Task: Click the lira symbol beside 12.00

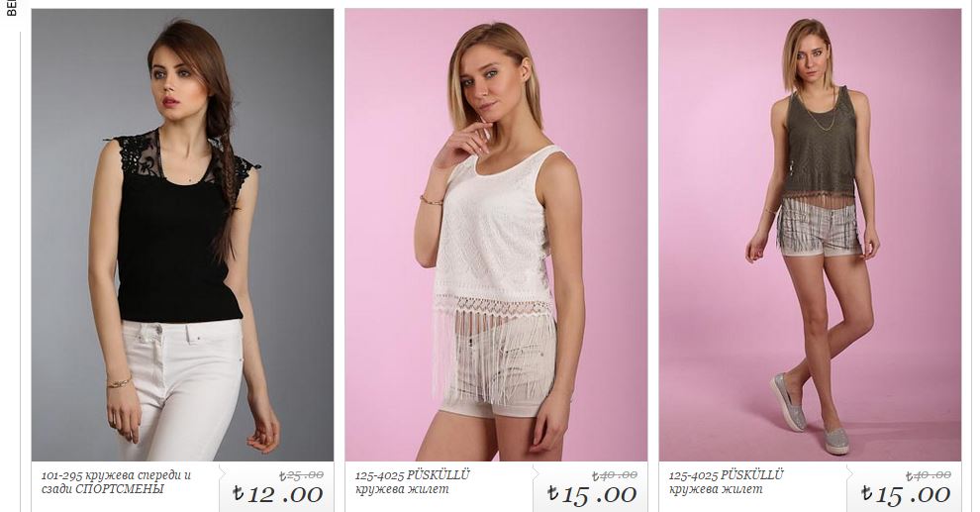Action: [239, 493]
